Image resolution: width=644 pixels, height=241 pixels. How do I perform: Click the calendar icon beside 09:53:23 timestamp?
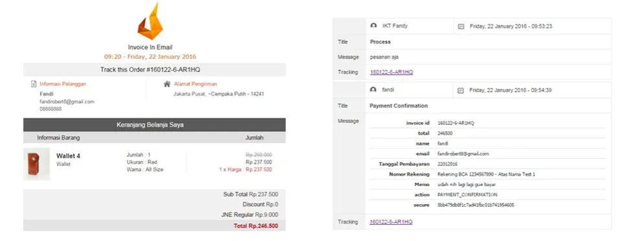click(461, 26)
